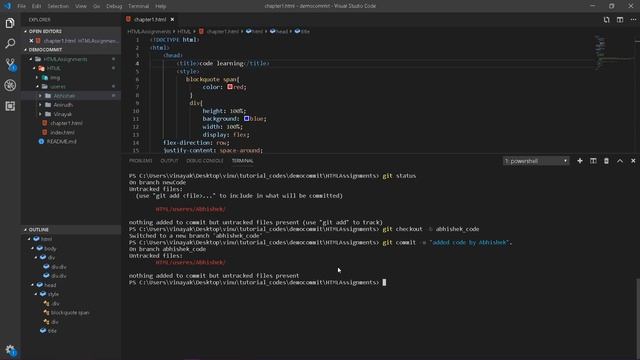Select the powershell terminal dropdown
This screenshot has height=360, width=640.
(x=536, y=161)
